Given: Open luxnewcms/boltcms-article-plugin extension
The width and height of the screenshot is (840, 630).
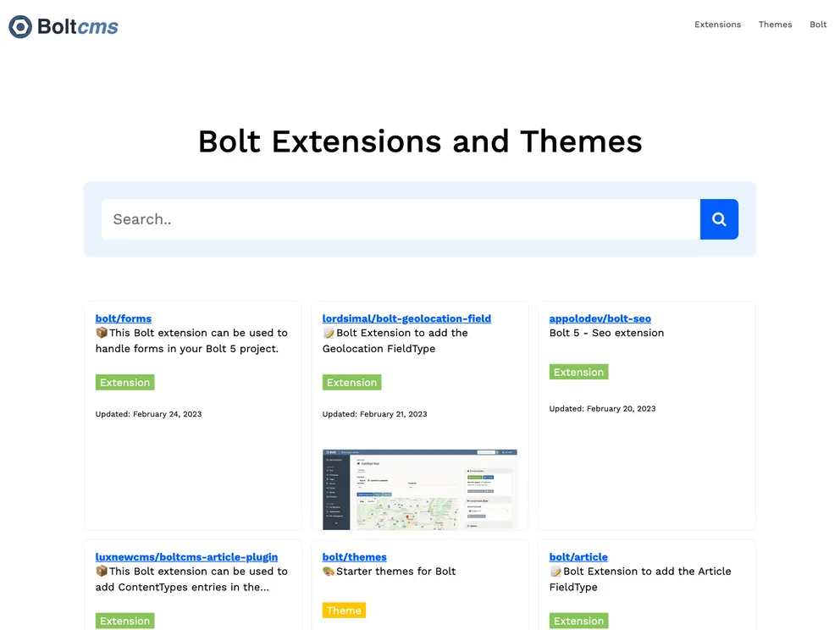Looking at the screenshot, I should click(187, 557).
